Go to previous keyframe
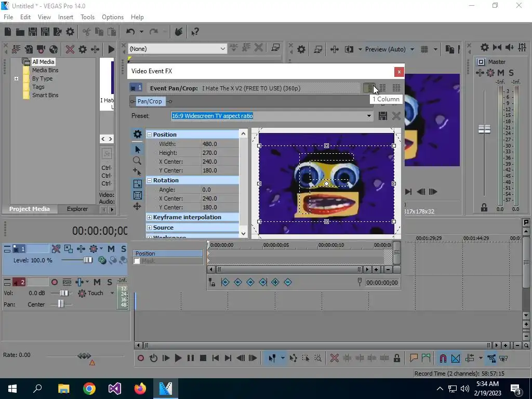532x399 pixels. click(237, 282)
